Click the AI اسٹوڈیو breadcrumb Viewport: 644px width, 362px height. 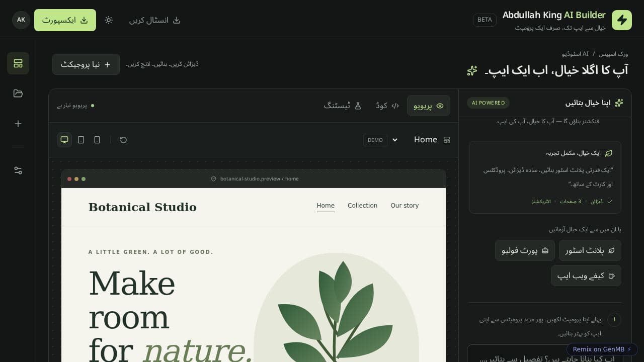575,54
